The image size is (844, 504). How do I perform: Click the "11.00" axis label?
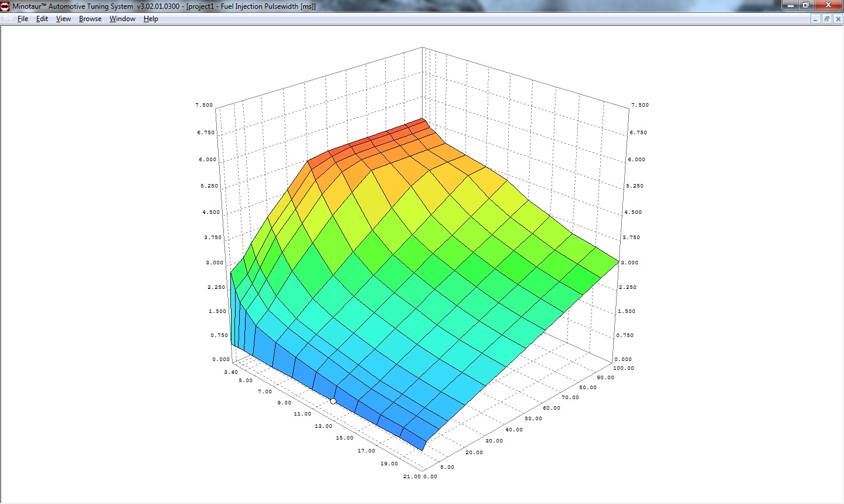302,414
